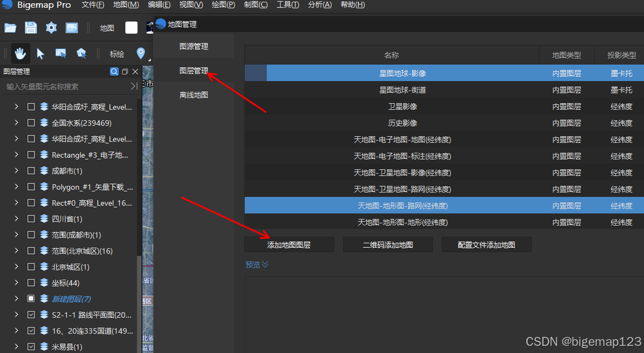Click the search icon in 图层管理 panel
The width and height of the screenshot is (644, 353).
[114, 71]
